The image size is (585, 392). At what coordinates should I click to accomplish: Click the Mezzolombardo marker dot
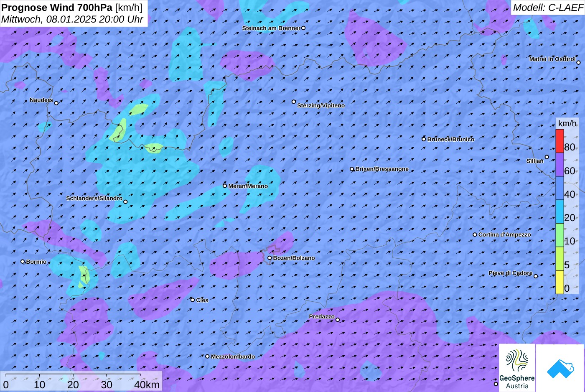(x=207, y=356)
